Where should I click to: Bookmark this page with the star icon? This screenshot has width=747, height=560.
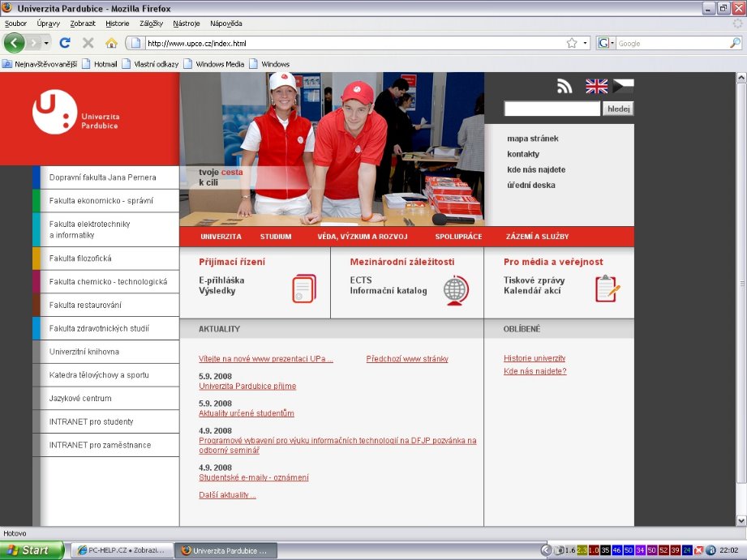(572, 43)
